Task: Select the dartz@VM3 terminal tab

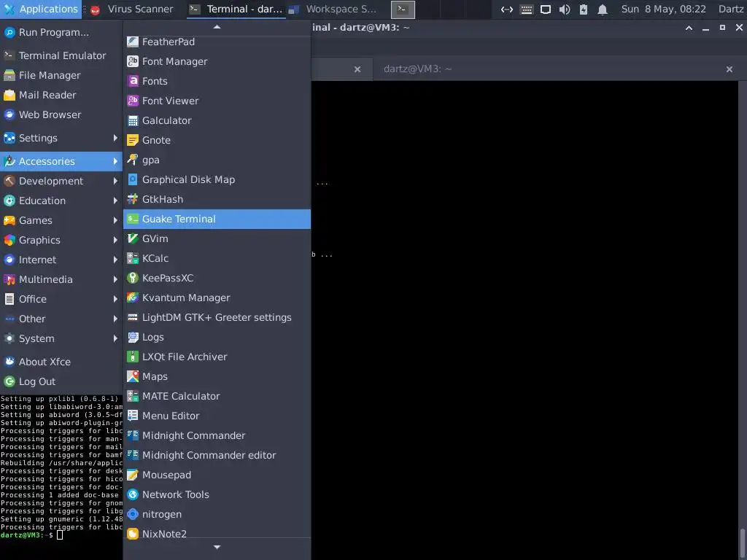Action: pos(417,69)
